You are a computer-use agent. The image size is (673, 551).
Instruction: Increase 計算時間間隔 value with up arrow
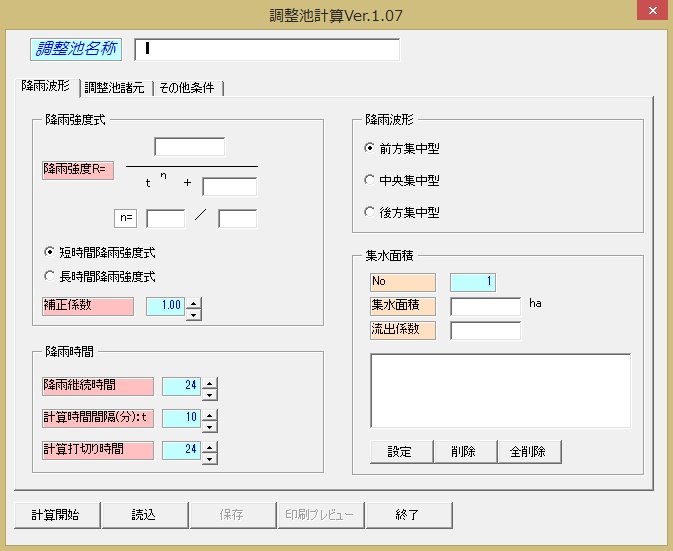coord(210,413)
